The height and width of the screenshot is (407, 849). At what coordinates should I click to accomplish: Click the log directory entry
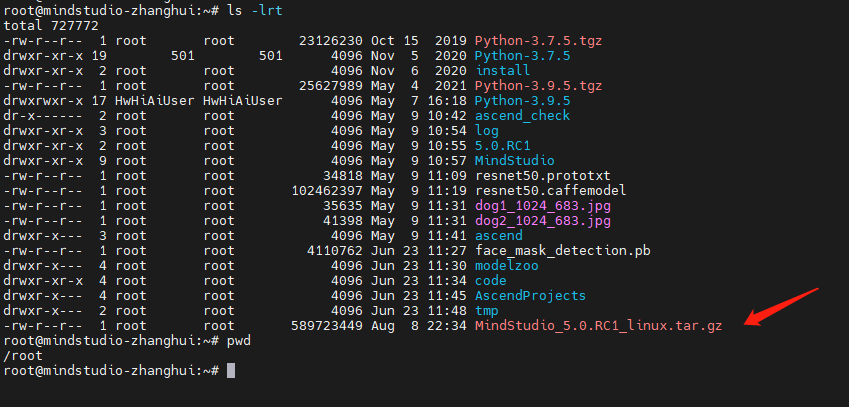[x=487, y=131]
